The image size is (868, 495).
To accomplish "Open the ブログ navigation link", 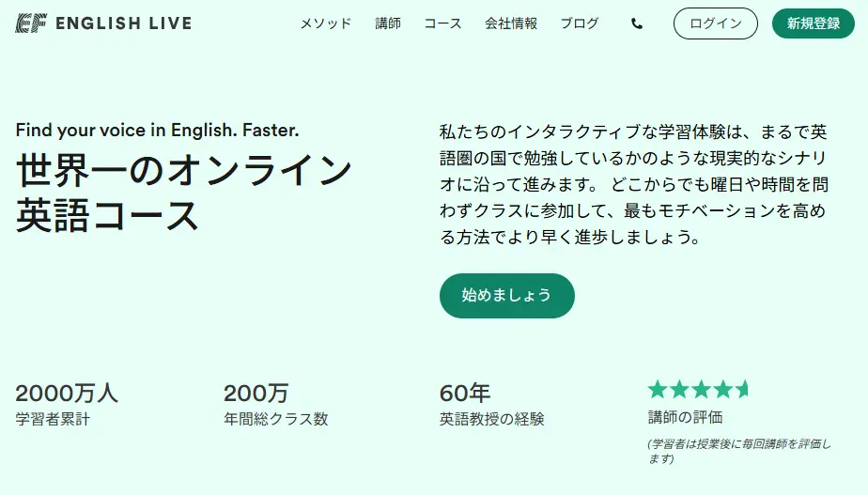I will (580, 24).
